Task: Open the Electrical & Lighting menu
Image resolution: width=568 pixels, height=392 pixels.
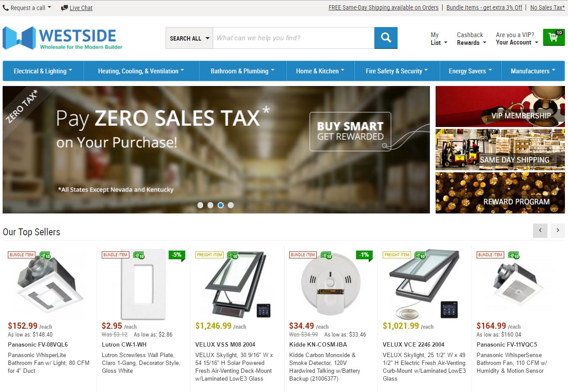Action: [x=43, y=71]
